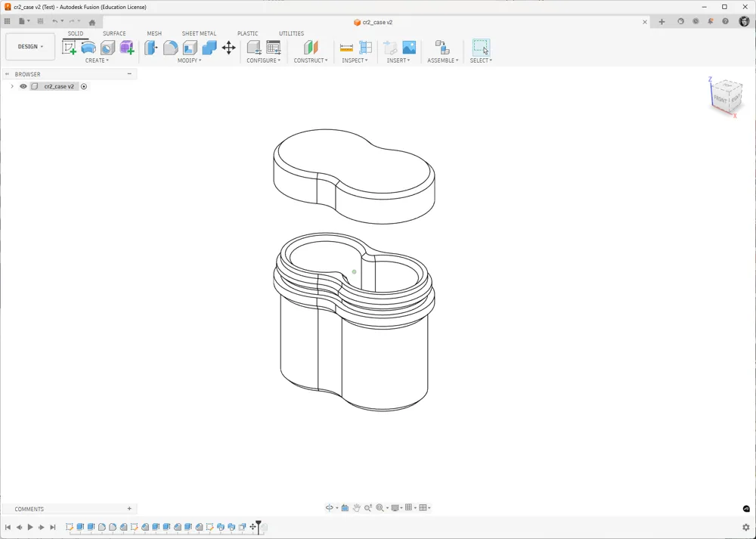Select the Pan tool in the navigation bar
Screen dimensions: 756x539
pyautogui.click(x=357, y=507)
